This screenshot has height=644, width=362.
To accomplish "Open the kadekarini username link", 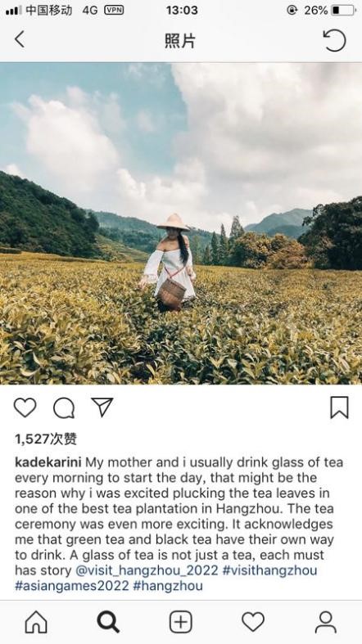I will 48,462.
